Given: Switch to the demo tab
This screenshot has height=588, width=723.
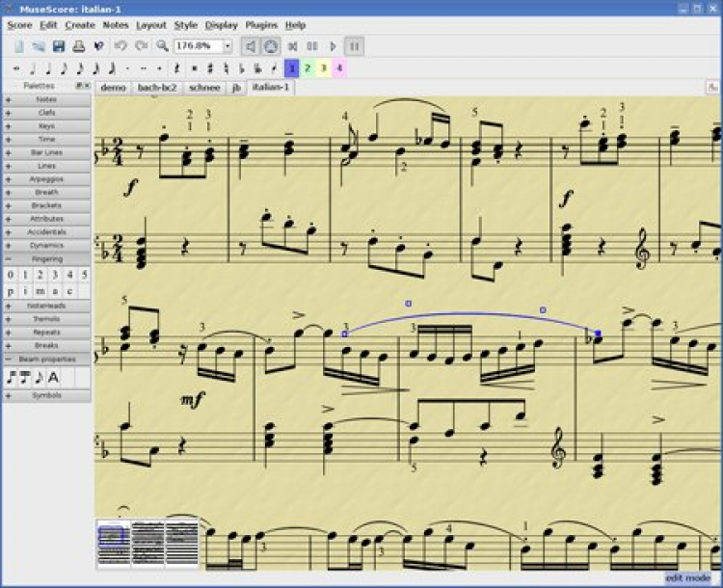Looking at the screenshot, I should click(113, 87).
